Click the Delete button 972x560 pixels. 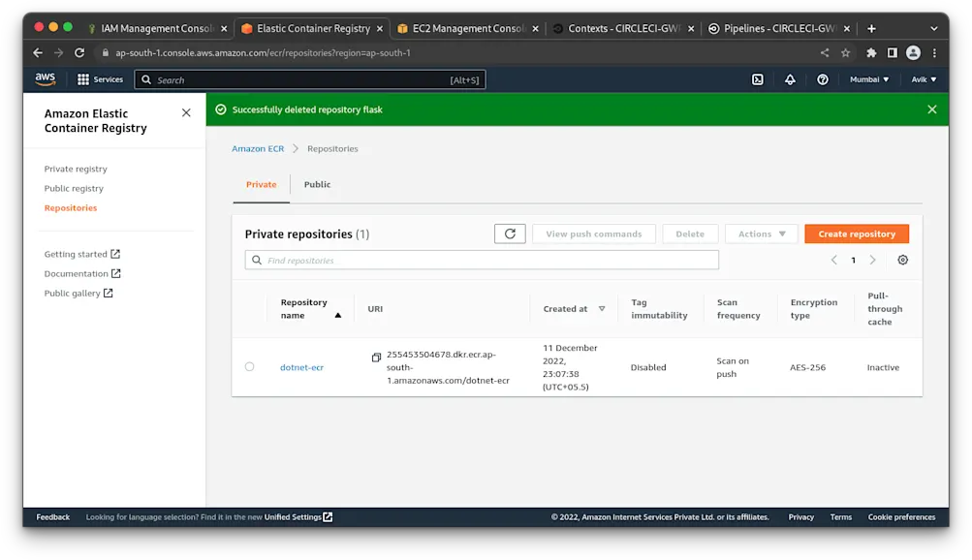[690, 233]
